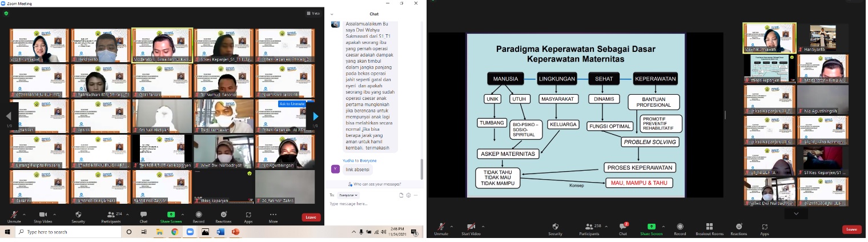868x242 pixels.
Task: Start Video in the right Zoom window
Action: pyautogui.click(x=471, y=228)
